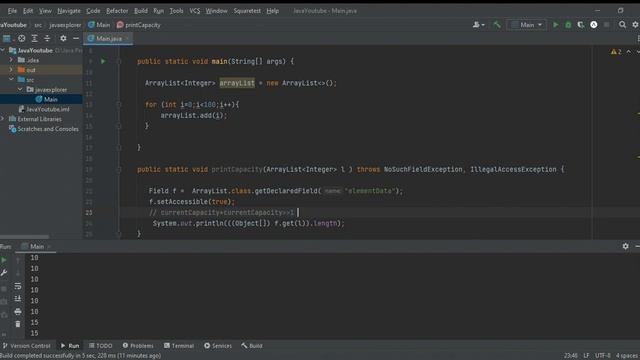The height and width of the screenshot is (360, 640).
Task: Collapse all nodes in Project panel
Action: point(47,38)
